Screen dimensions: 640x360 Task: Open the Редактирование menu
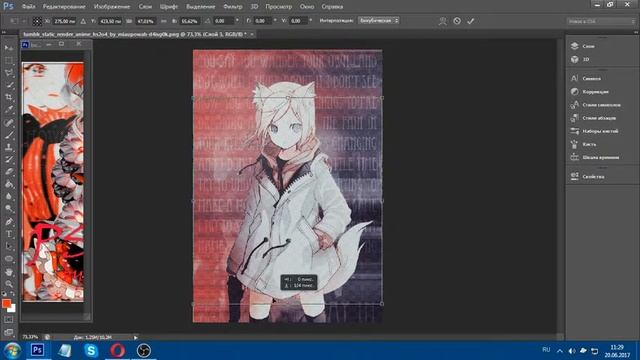click(x=64, y=7)
